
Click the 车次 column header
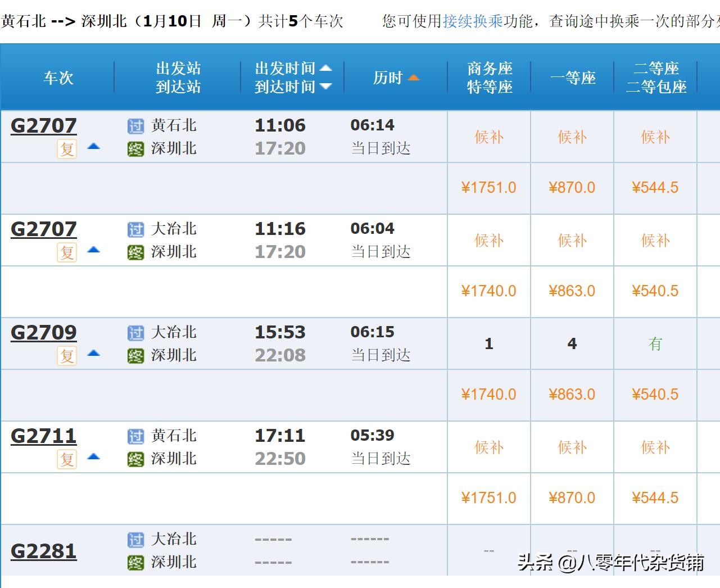tap(58, 78)
